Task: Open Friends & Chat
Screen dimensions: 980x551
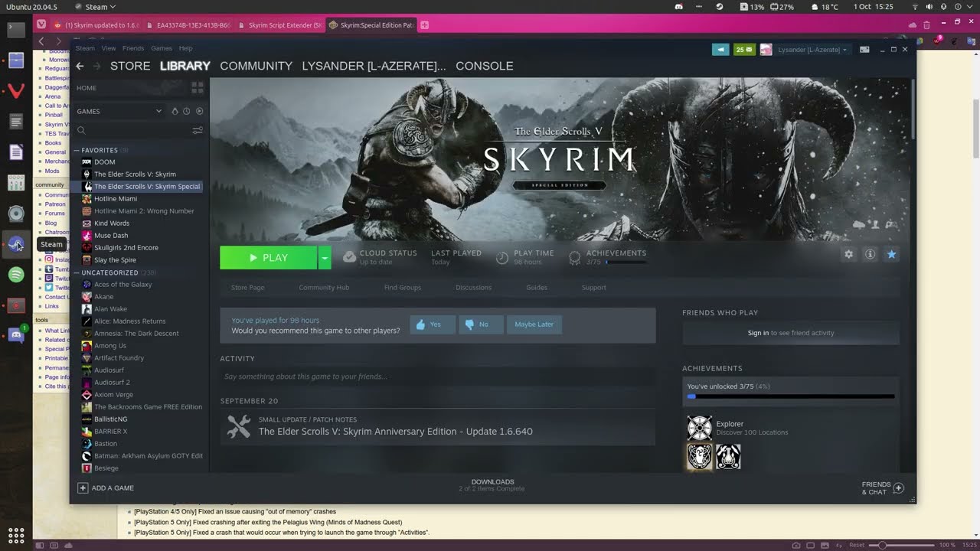Action: [883, 487]
